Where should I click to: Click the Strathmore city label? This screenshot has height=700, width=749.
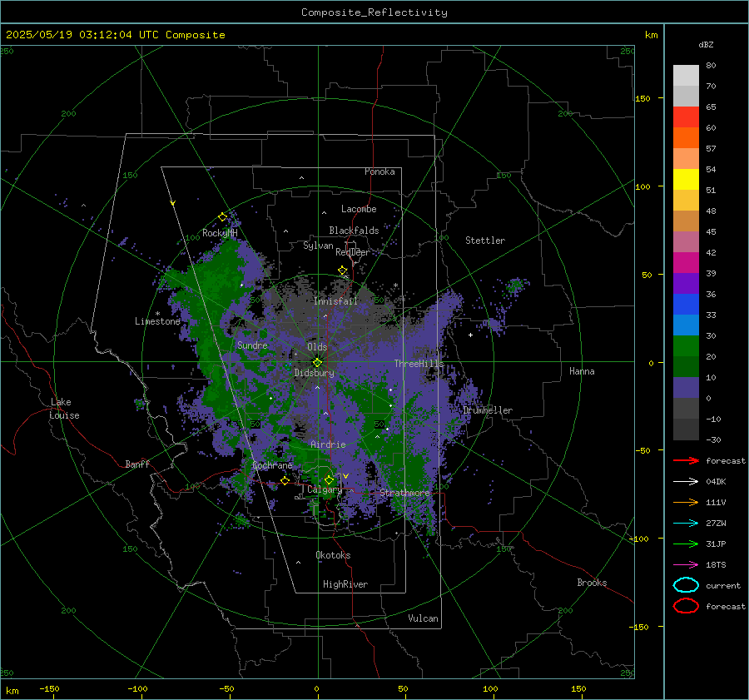(405, 493)
